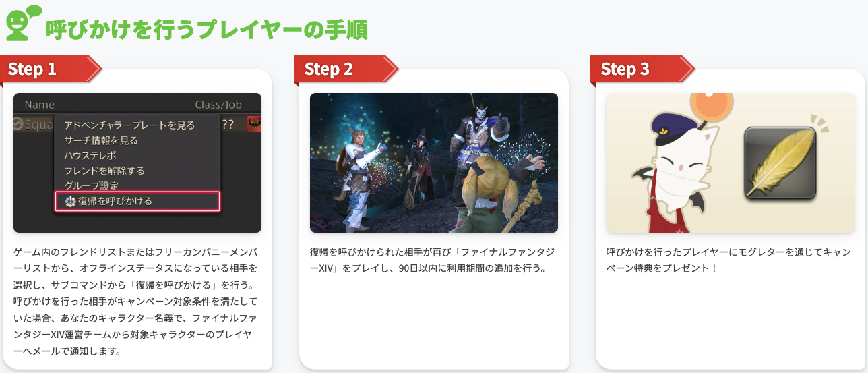Select サーチ情報を見る in context menu
868x373 pixels.
101,140
